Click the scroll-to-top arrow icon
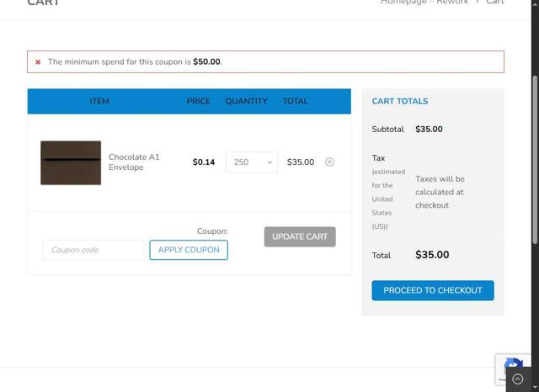The height and width of the screenshot is (392, 539). (518, 379)
